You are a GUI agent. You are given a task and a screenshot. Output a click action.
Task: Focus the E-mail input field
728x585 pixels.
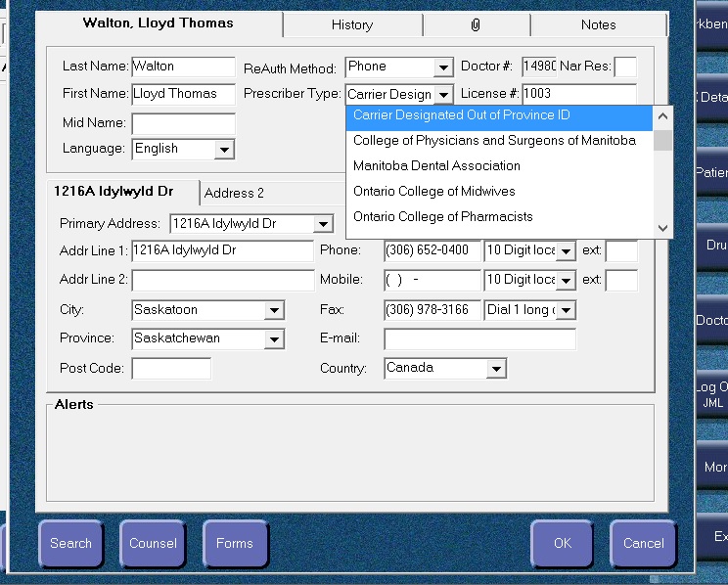479,339
